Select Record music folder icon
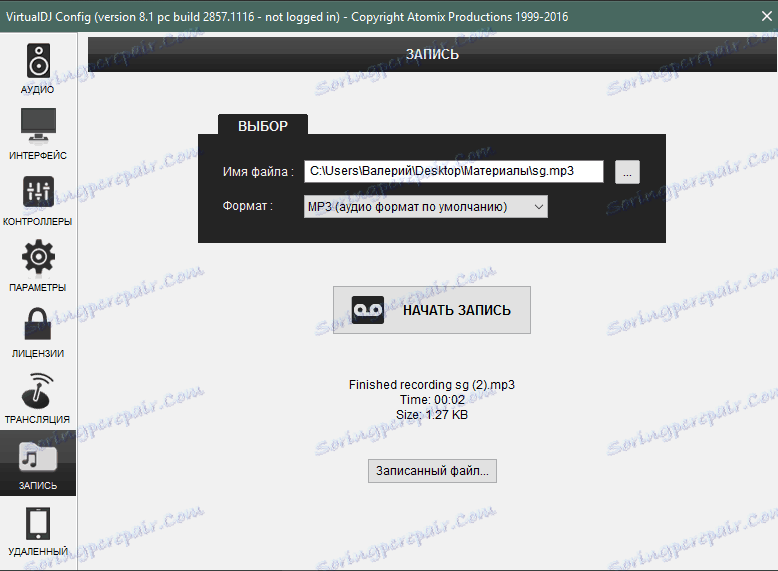This screenshot has width=778, height=571. point(38,456)
